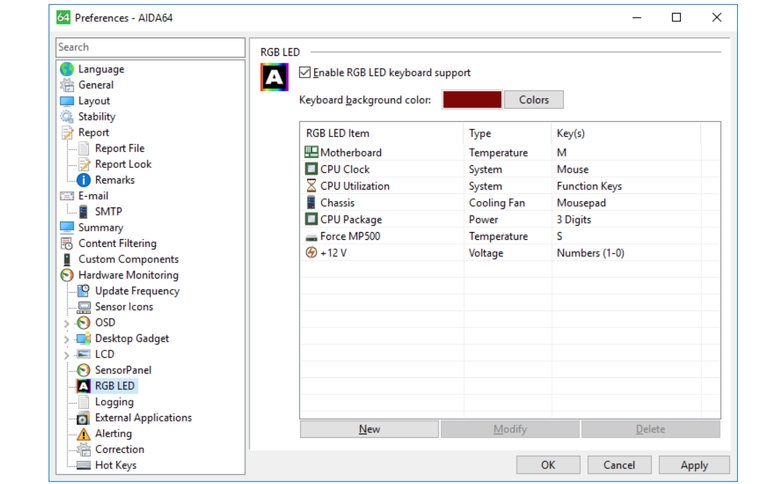Image resolution: width=770 pixels, height=484 pixels.
Task: Click the Mousepad key cell
Action: tap(581, 203)
